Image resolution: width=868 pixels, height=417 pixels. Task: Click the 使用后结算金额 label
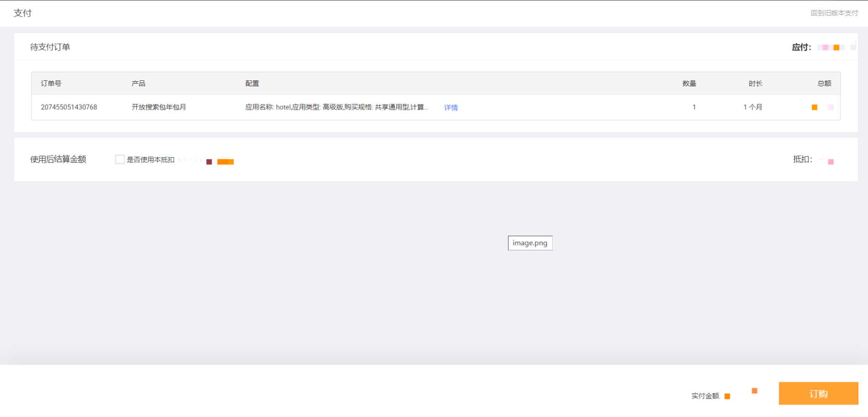58,159
